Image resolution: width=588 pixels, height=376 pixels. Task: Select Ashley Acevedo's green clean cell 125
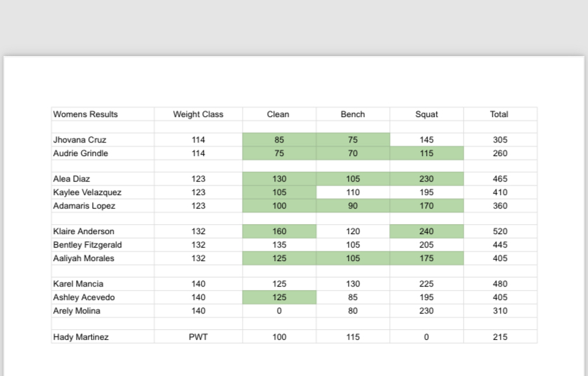click(x=279, y=297)
